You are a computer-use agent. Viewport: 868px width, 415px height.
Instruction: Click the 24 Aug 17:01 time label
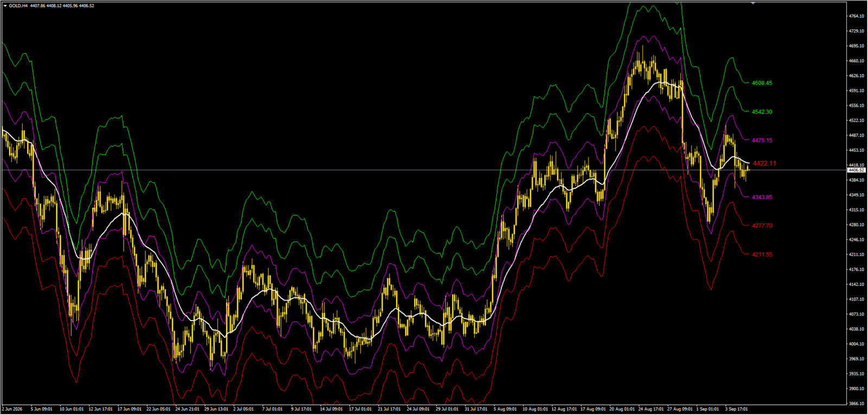click(x=650, y=409)
